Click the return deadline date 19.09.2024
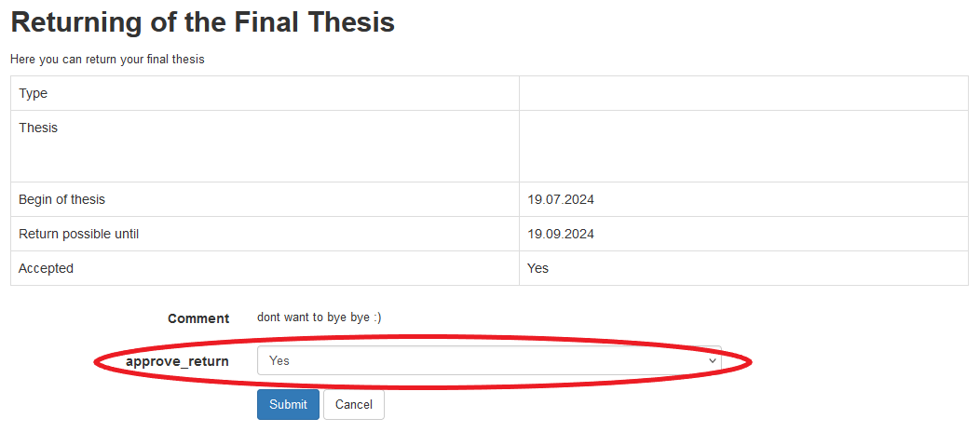Image resolution: width=980 pixels, height=432 pixels. point(561,234)
